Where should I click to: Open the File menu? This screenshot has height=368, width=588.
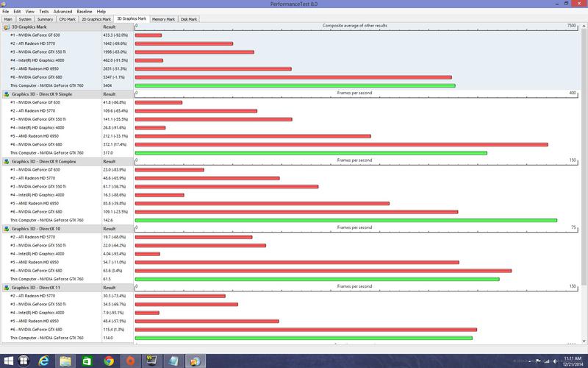tap(6, 12)
